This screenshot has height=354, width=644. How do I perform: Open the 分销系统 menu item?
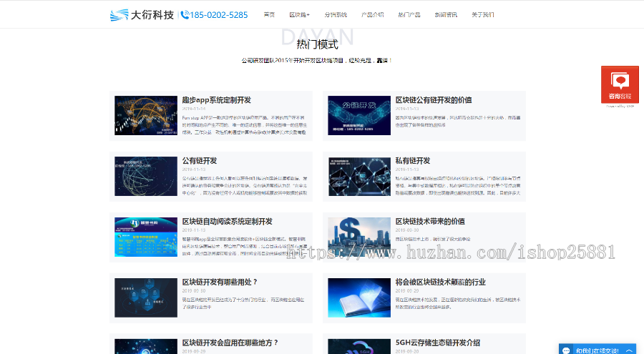(336, 15)
